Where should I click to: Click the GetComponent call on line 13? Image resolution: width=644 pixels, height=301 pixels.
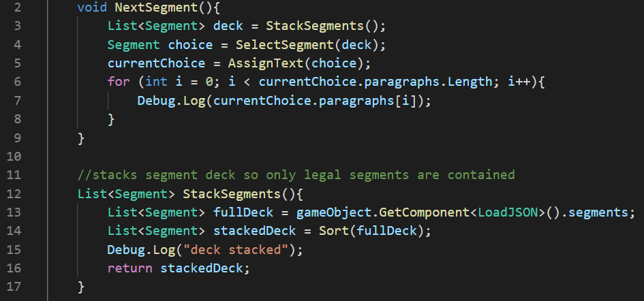(426, 212)
